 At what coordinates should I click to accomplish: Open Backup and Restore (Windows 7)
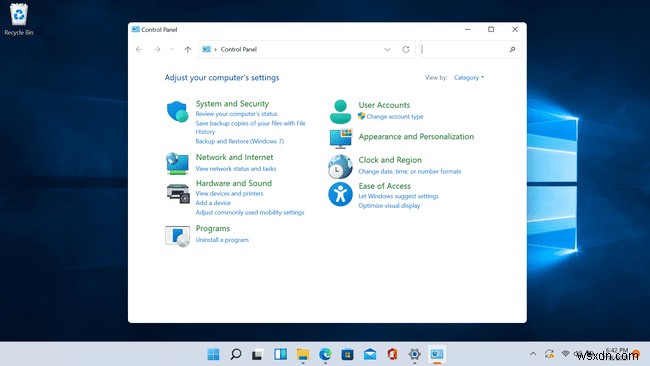pos(240,141)
